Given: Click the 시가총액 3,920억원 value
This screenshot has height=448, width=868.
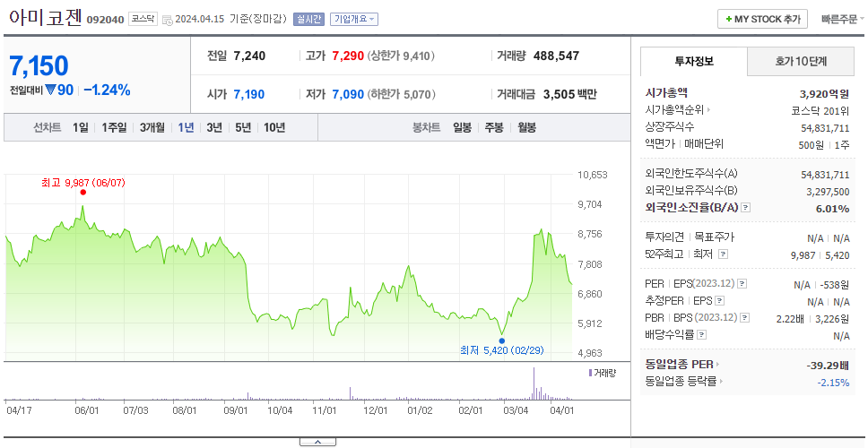Looking at the screenshot, I should pyautogui.click(x=824, y=93).
